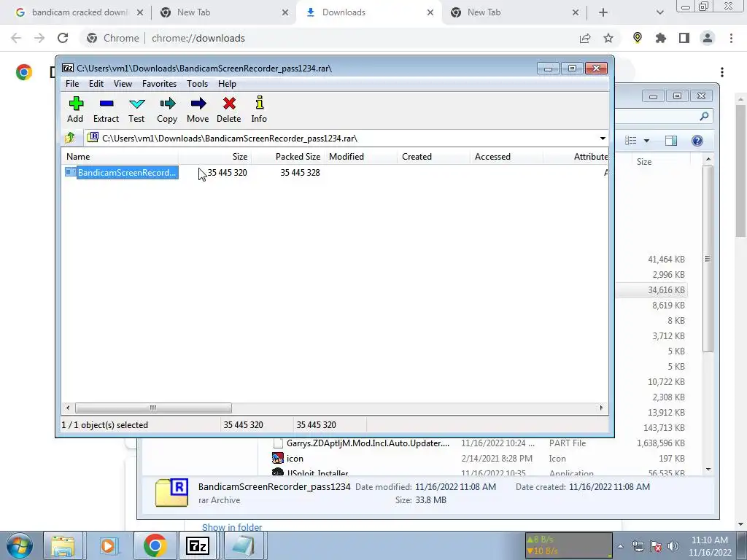Image resolution: width=747 pixels, height=560 pixels.
Task: Open the Windows Start button
Action: click(20, 545)
